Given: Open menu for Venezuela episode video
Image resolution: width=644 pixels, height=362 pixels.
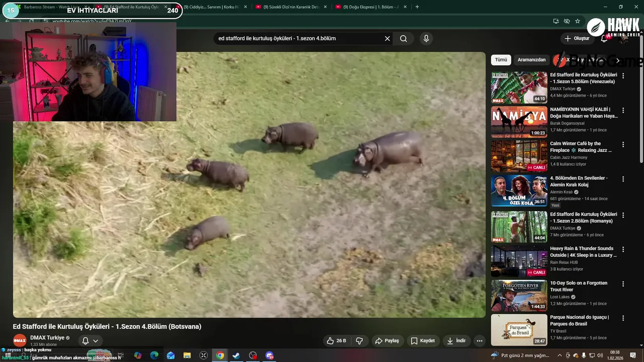Looking at the screenshot, I should [x=623, y=76].
